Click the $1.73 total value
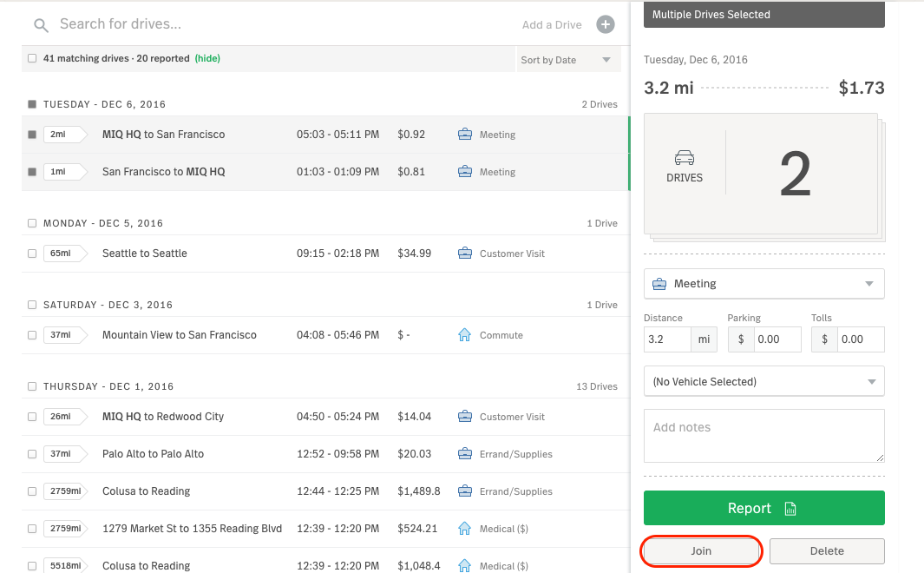 coord(862,88)
